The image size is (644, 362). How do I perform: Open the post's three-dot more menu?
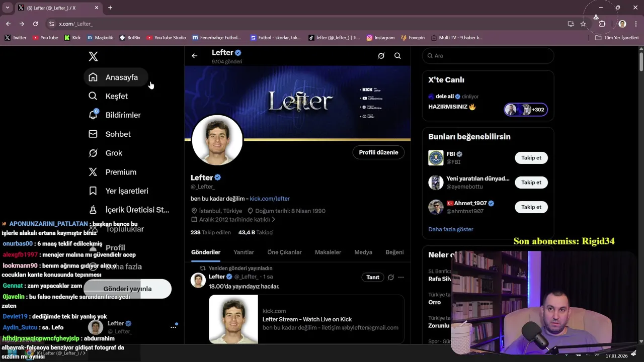(401, 277)
